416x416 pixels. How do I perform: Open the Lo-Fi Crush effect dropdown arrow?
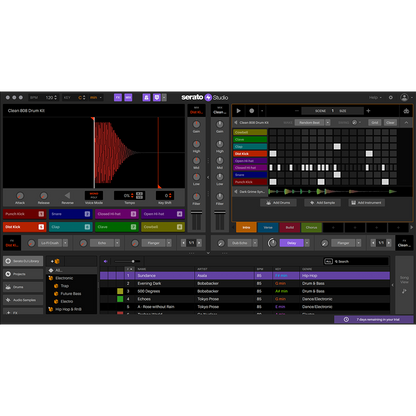[66, 243]
